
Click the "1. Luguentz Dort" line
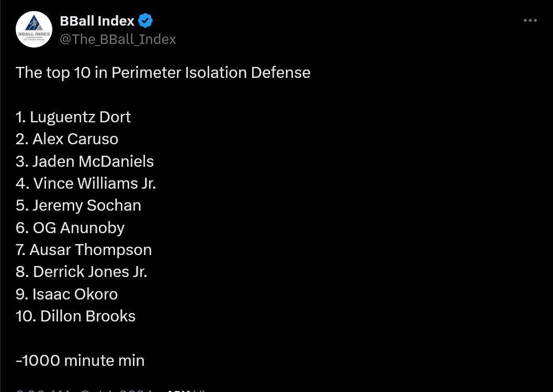click(x=73, y=117)
